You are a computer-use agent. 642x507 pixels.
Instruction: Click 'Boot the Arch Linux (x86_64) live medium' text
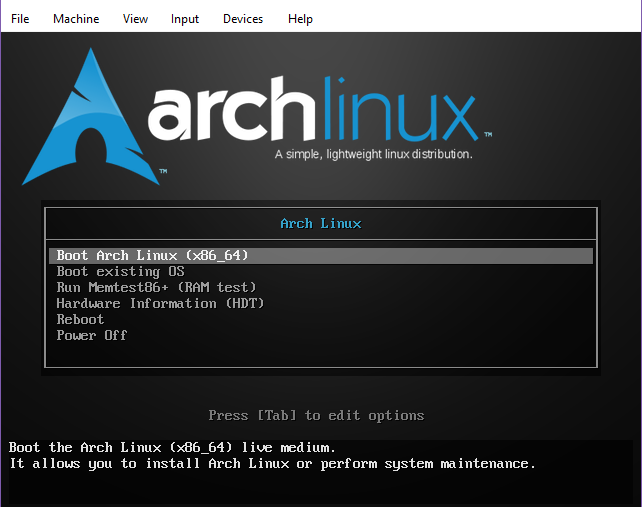[172, 448]
